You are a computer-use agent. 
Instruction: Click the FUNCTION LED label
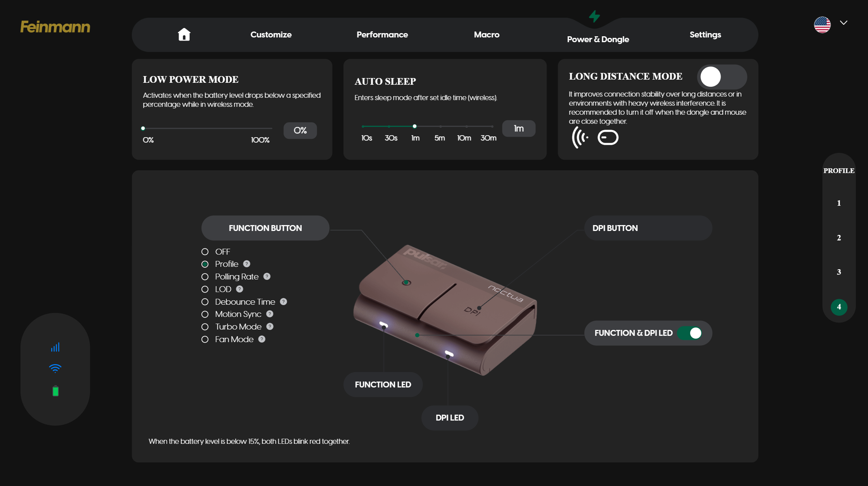[383, 384]
